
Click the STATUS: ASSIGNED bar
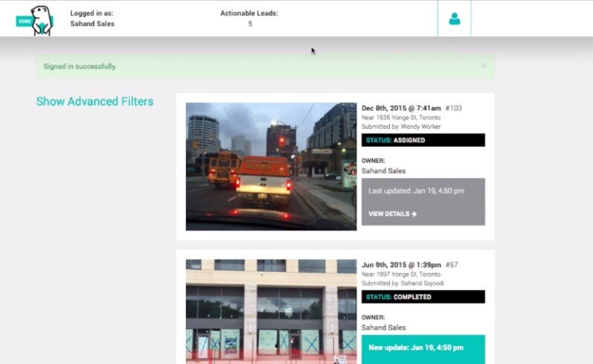point(423,140)
